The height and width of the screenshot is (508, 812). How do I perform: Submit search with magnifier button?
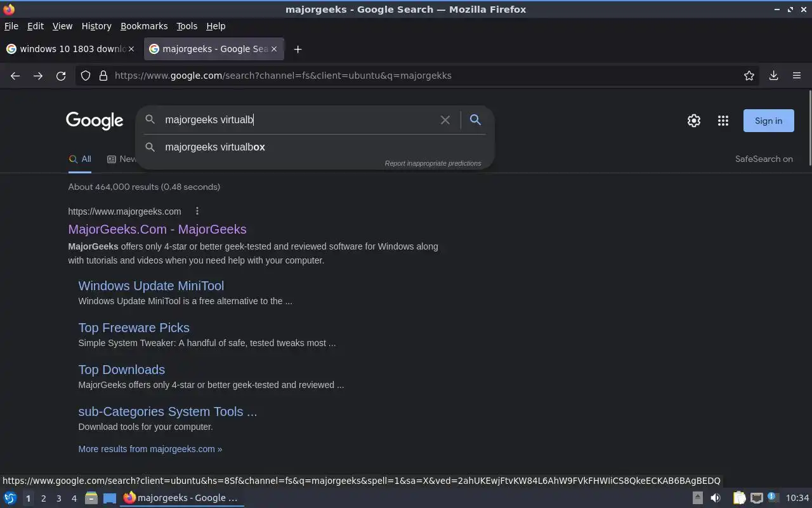475,119
